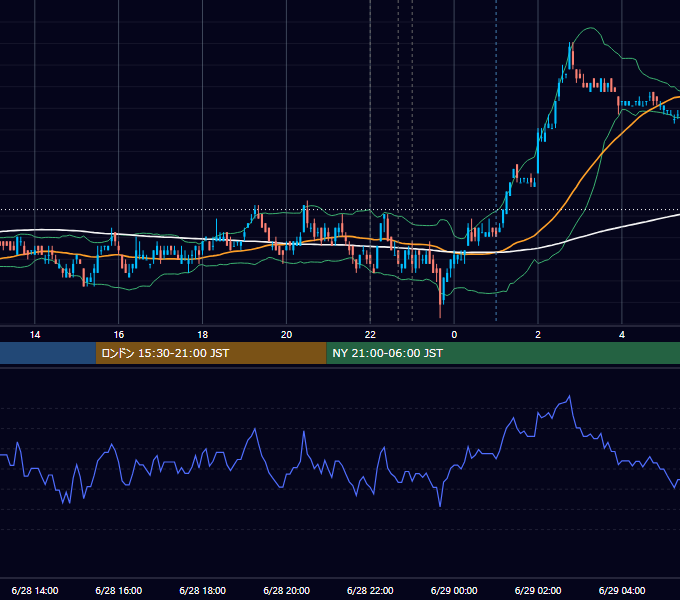Image resolution: width=680 pixels, height=600 pixels.
Task: Click the 6/29 02:00 time label
Action: pyautogui.click(x=538, y=590)
